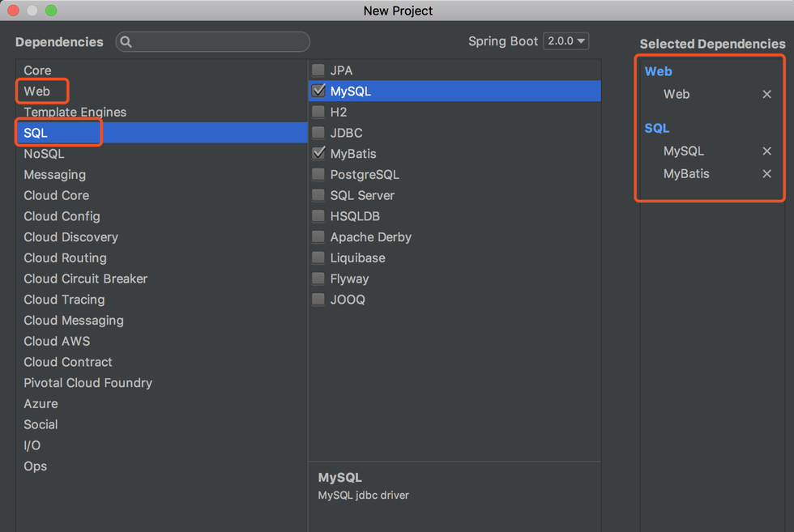
Task: Uncheck the MyBatis checkbox
Action: 318,153
